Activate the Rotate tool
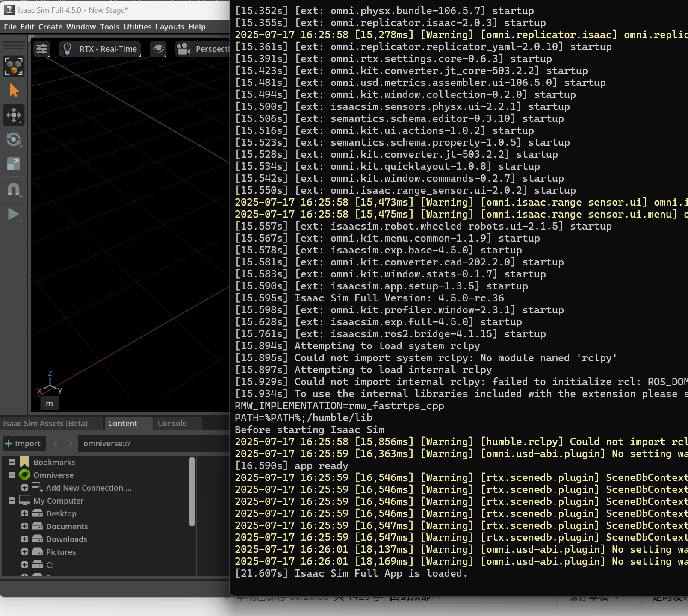This screenshot has height=616, width=688. pyautogui.click(x=14, y=139)
